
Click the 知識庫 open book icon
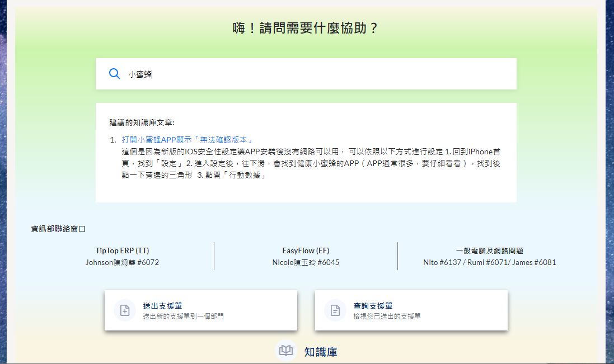point(286,351)
